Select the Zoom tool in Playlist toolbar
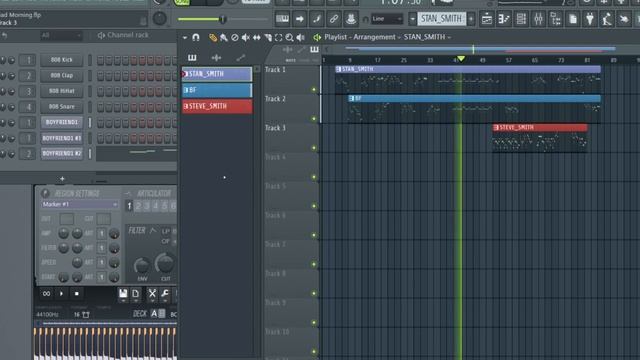Viewport: 640px width, 360px height. (289, 38)
